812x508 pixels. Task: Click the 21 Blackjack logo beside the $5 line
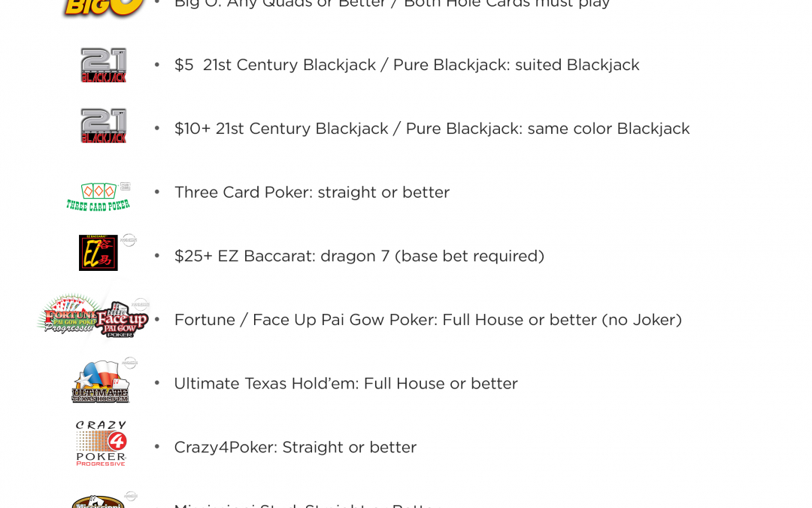pyautogui.click(x=104, y=65)
